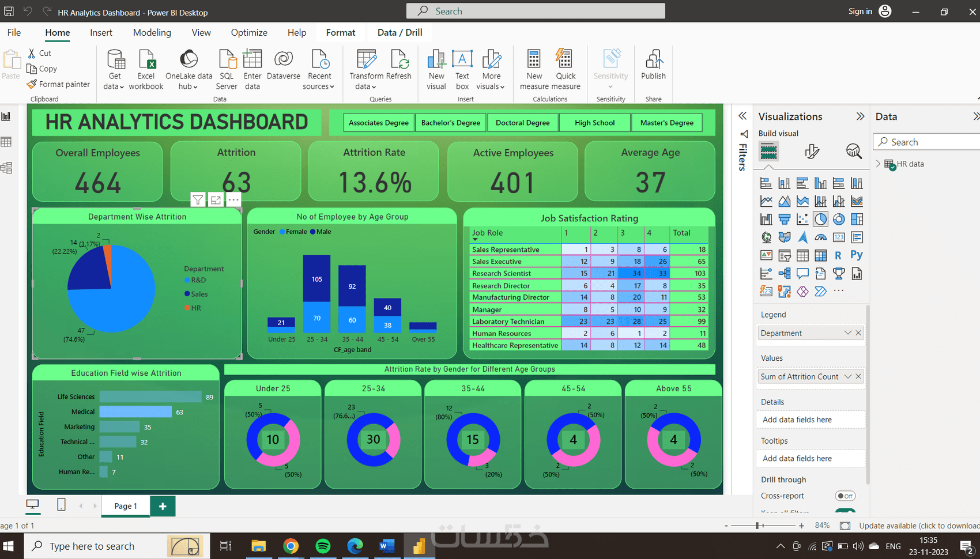
Task: Click the Get data icon
Action: pos(115,69)
